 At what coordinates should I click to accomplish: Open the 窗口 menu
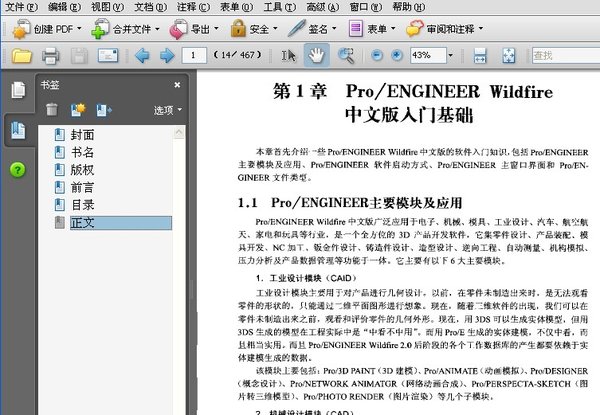366,7
